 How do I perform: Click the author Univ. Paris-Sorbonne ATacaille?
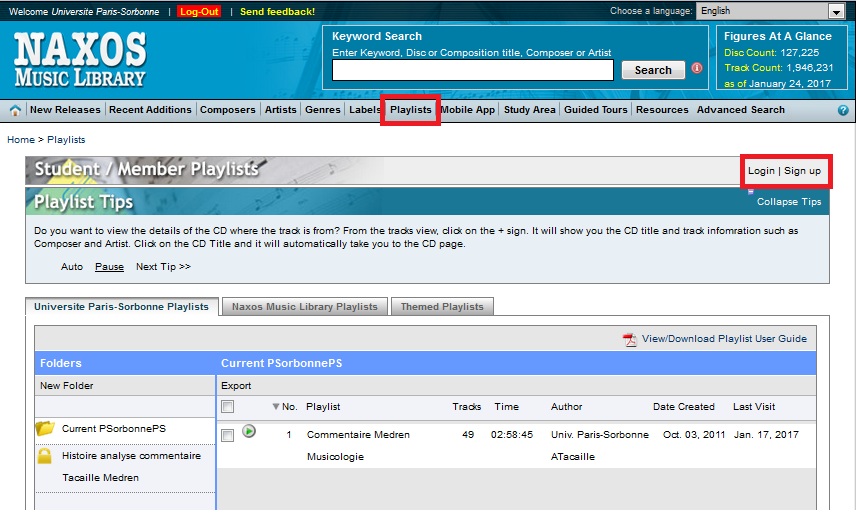coord(600,445)
